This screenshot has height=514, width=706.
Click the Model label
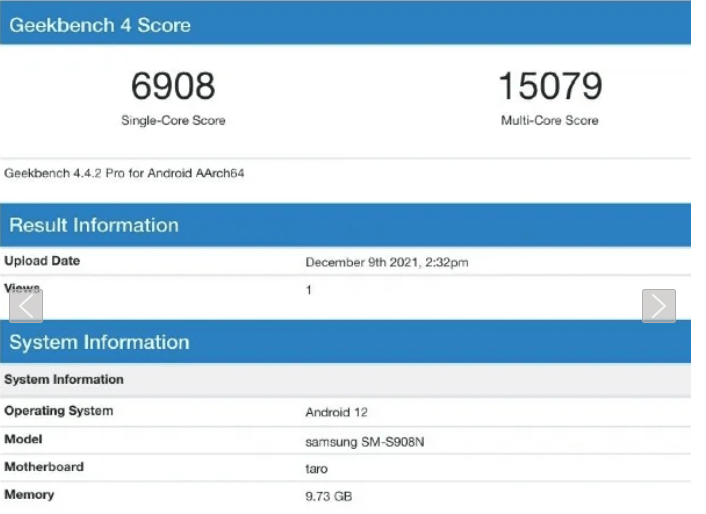[x=23, y=439]
